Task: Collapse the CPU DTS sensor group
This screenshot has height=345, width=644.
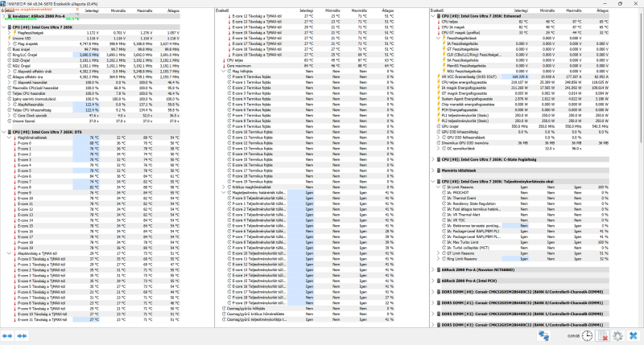Action: click(x=4, y=132)
